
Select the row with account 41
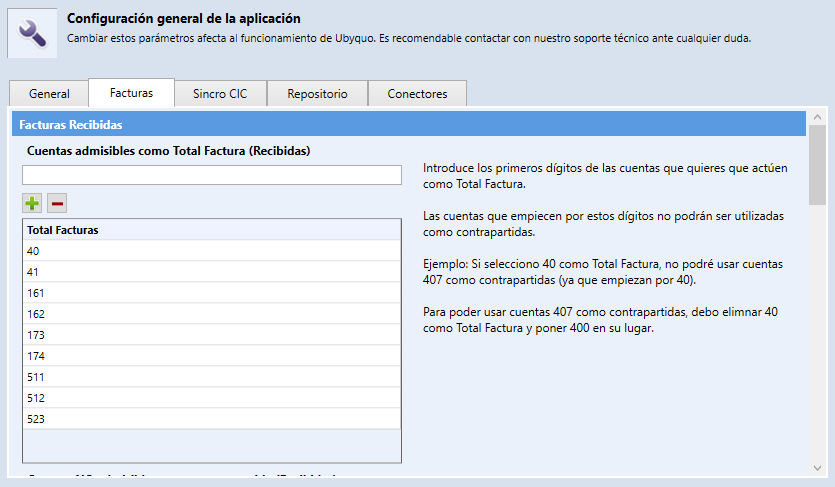(211, 272)
